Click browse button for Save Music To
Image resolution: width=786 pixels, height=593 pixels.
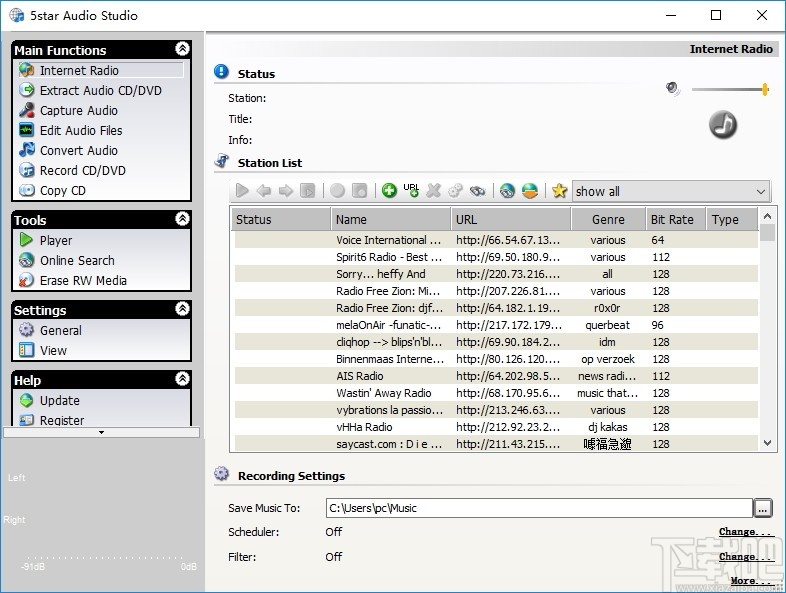(764, 508)
